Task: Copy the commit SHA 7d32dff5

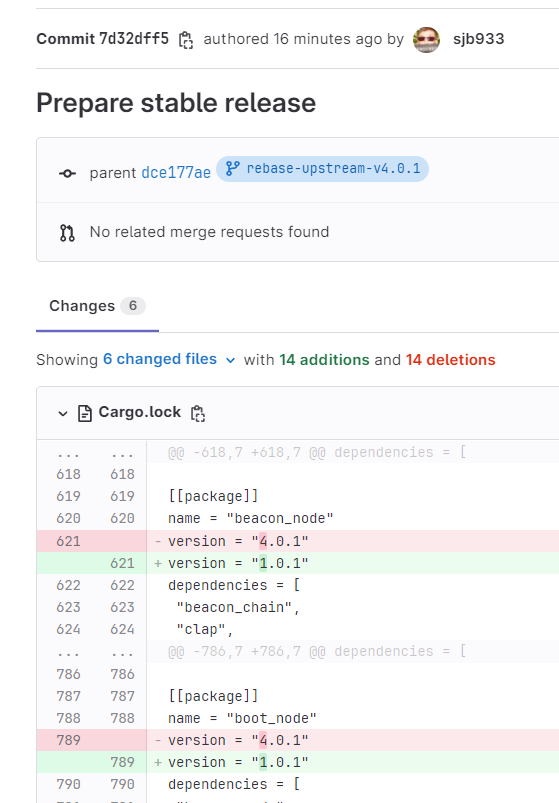Action: point(185,40)
